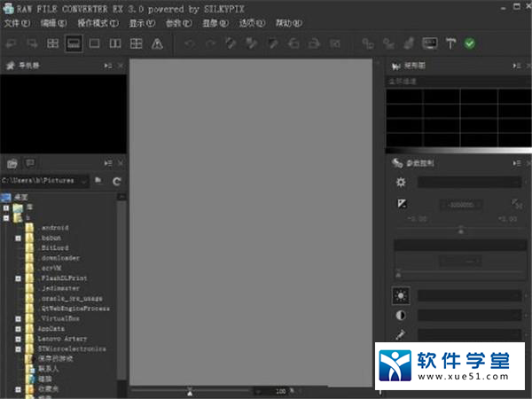The height and width of the screenshot is (399, 532).
Task: Open the dropdown beside the gear icon
Action: coord(470,183)
